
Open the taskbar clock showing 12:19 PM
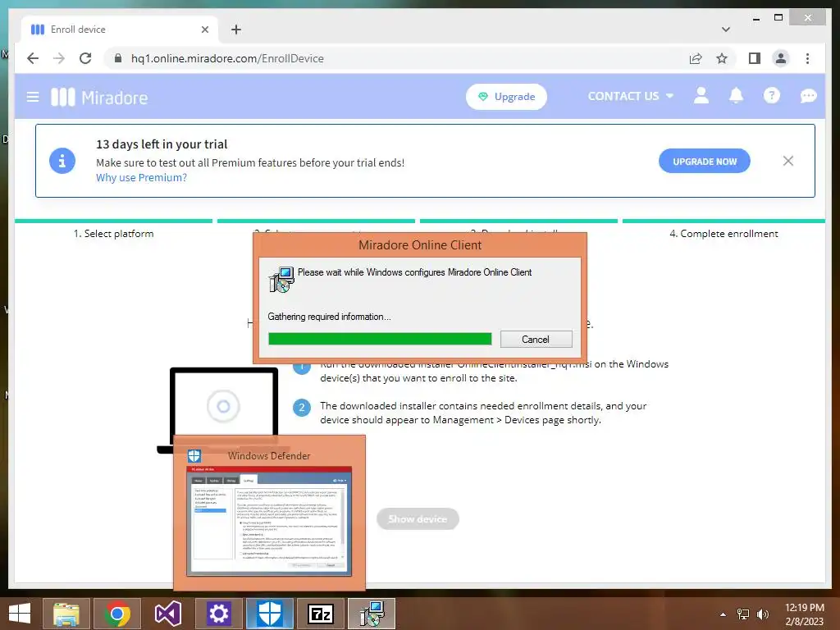[804, 614]
